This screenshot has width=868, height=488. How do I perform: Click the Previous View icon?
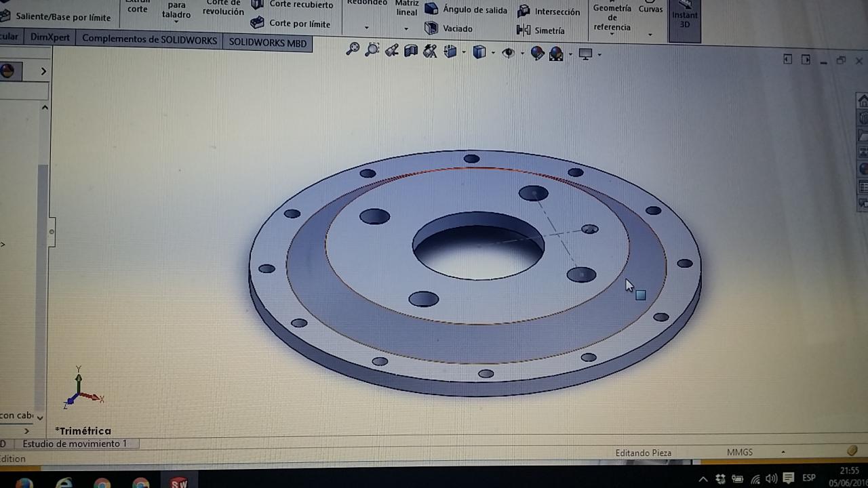pos(391,51)
